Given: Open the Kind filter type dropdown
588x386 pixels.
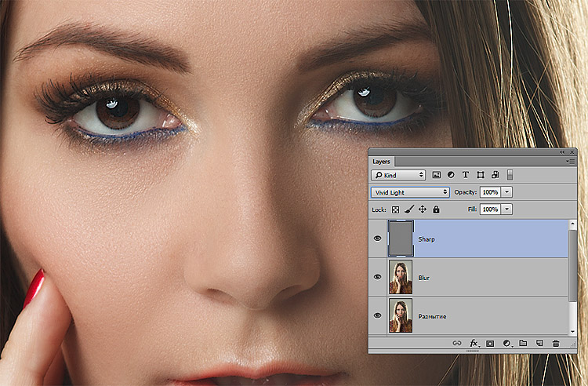Looking at the screenshot, I should pyautogui.click(x=398, y=175).
